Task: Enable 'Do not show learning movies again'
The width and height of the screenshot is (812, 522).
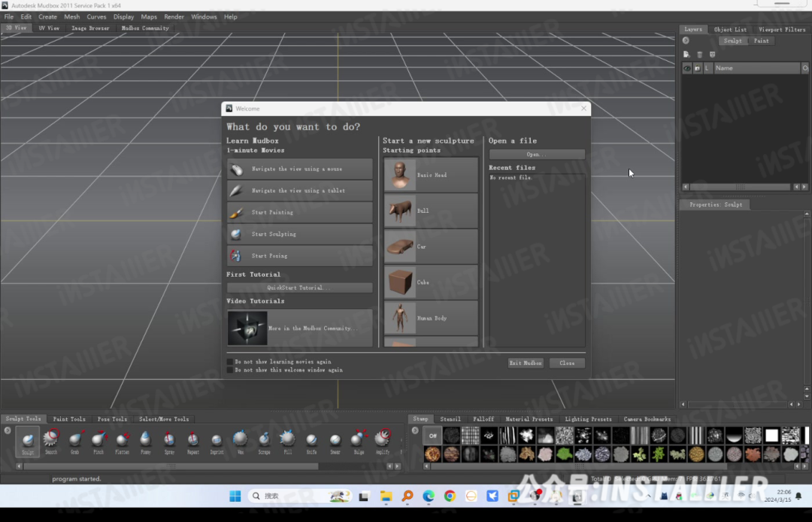Action: (x=230, y=362)
